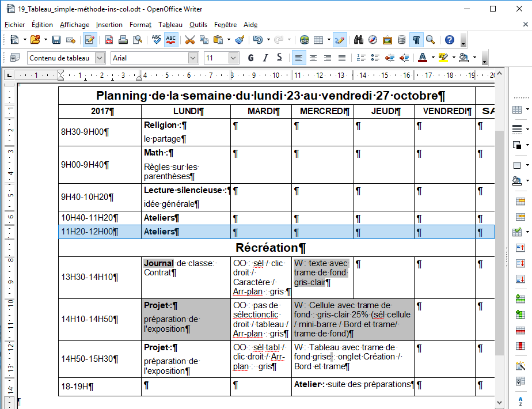Open the zoom magnifier tool

(430, 40)
